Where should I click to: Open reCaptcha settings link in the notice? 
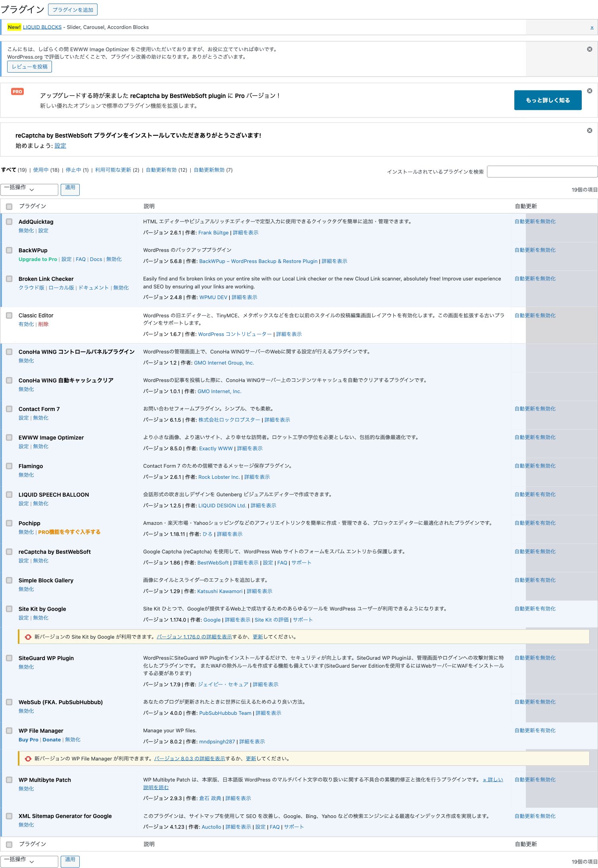point(60,146)
